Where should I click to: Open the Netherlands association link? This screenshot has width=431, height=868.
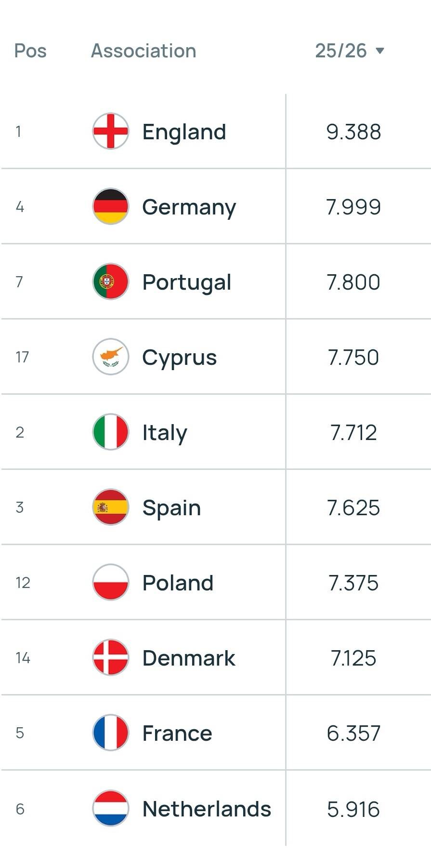[207, 809]
